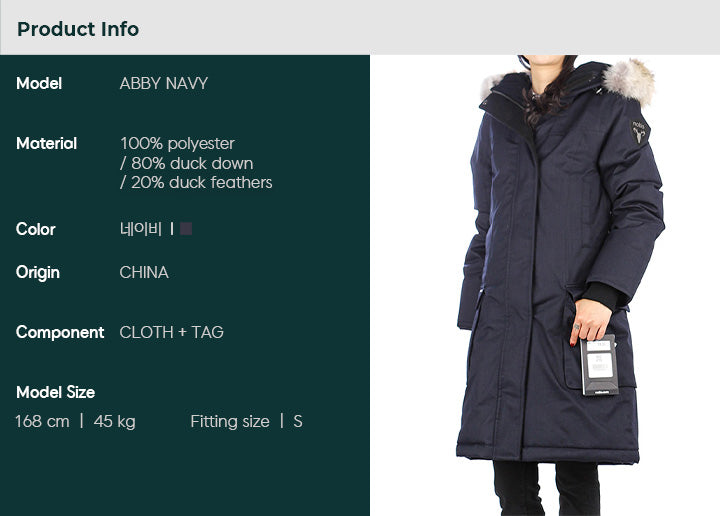This screenshot has height=516, width=720.
Task: Click the CLOTH + TAG component text
Action: click(171, 332)
